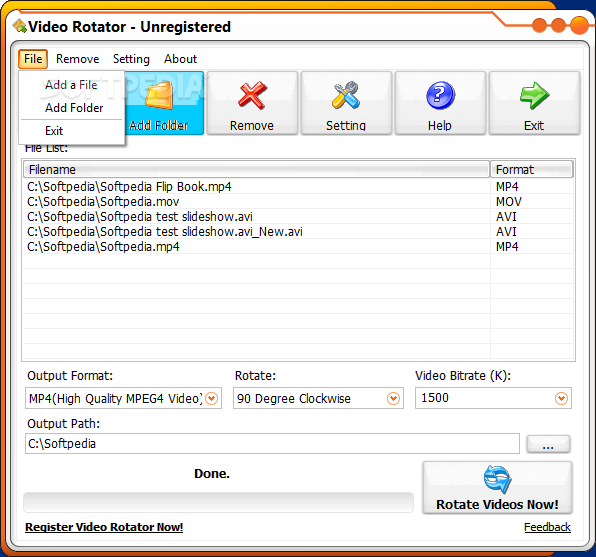The height and width of the screenshot is (557, 596).
Task: Open the Feedback link
Action: [x=547, y=527]
